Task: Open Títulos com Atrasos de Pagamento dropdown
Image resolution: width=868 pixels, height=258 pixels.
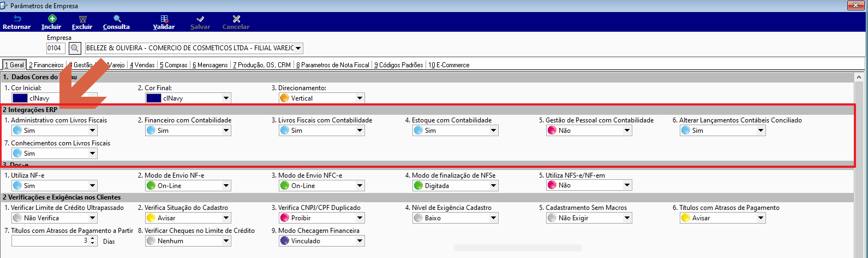Action: tap(761, 218)
